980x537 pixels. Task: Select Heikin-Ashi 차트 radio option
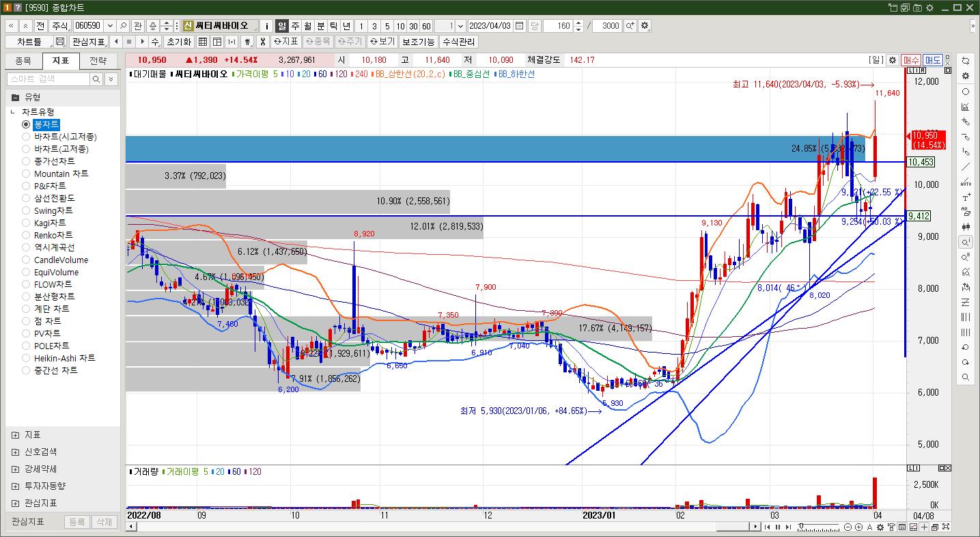click(x=26, y=358)
